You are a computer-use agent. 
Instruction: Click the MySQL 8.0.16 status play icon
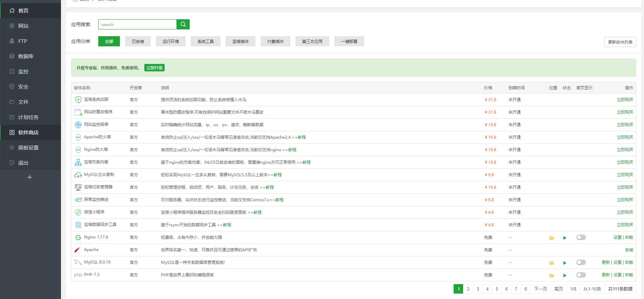point(565,263)
